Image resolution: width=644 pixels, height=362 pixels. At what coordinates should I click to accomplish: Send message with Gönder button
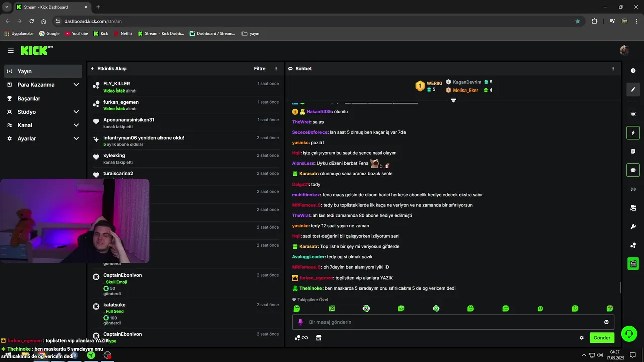(602, 338)
